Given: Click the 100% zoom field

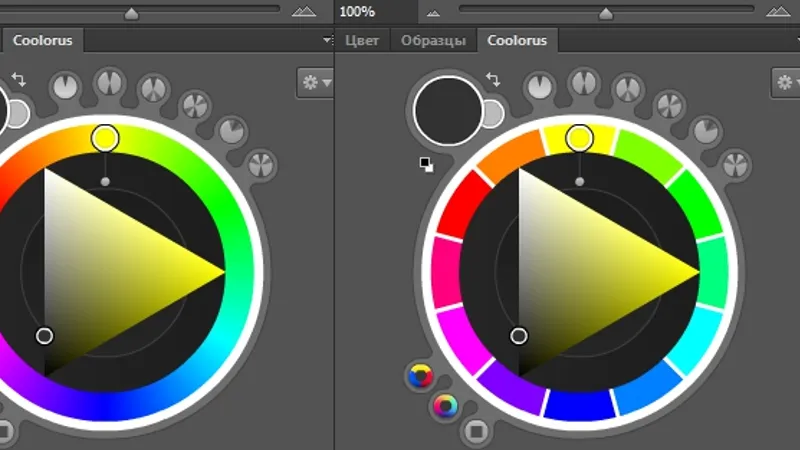Looking at the screenshot, I should tap(376, 11).
